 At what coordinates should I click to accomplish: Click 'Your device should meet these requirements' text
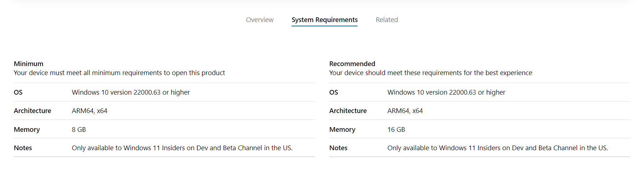pos(430,73)
